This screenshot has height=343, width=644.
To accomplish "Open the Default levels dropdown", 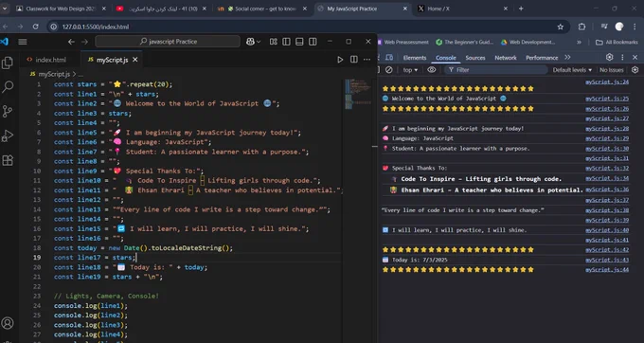I will [x=572, y=70].
